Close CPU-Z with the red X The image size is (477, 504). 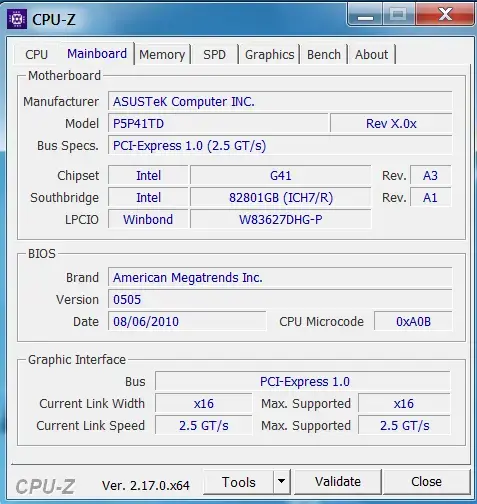click(445, 15)
